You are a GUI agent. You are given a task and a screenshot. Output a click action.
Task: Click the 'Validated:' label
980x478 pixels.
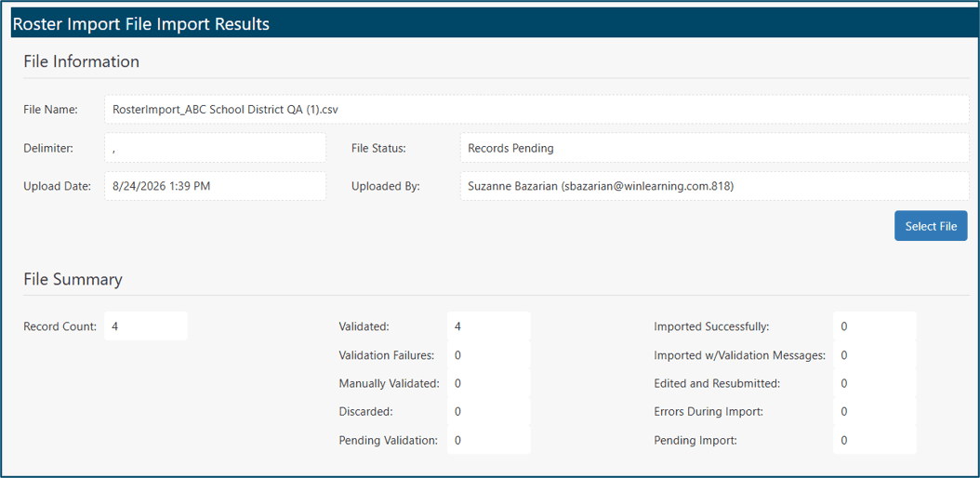point(364,326)
